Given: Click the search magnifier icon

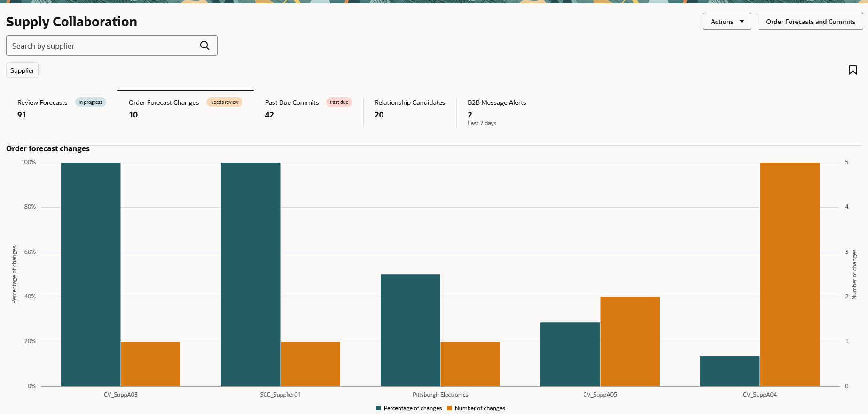Looking at the screenshot, I should [x=204, y=46].
